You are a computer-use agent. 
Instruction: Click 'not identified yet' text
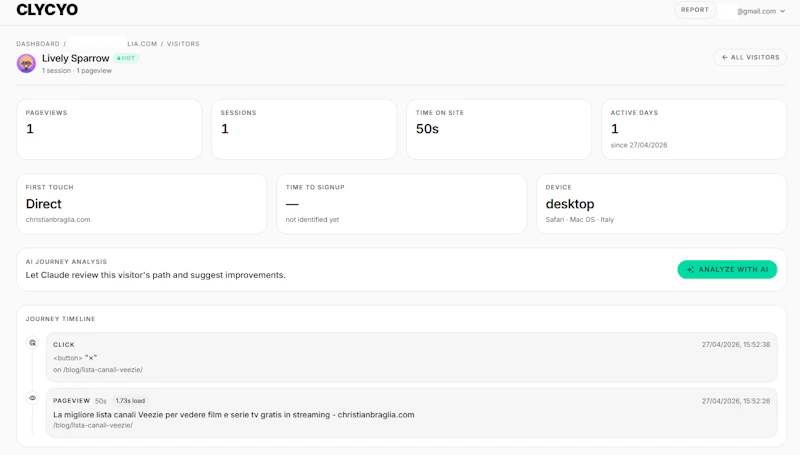pyautogui.click(x=312, y=220)
